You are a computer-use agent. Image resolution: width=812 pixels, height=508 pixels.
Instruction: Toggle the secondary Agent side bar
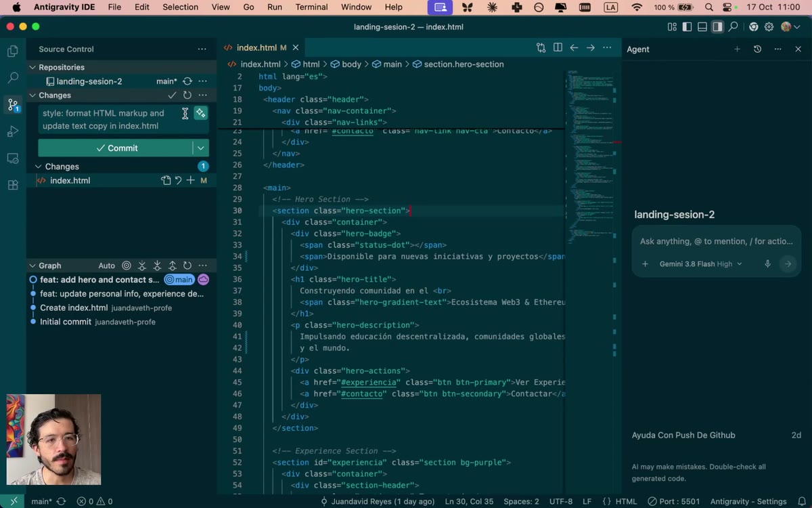[x=717, y=27]
